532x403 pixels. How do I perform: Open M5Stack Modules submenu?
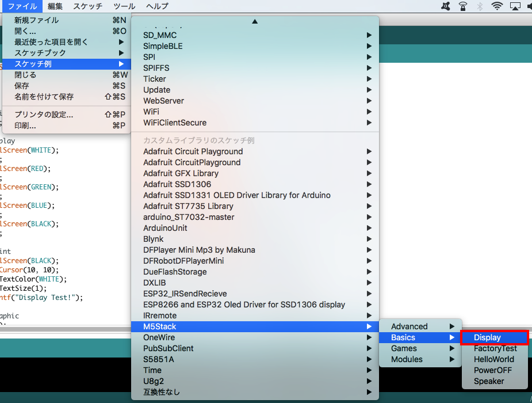[x=420, y=359]
